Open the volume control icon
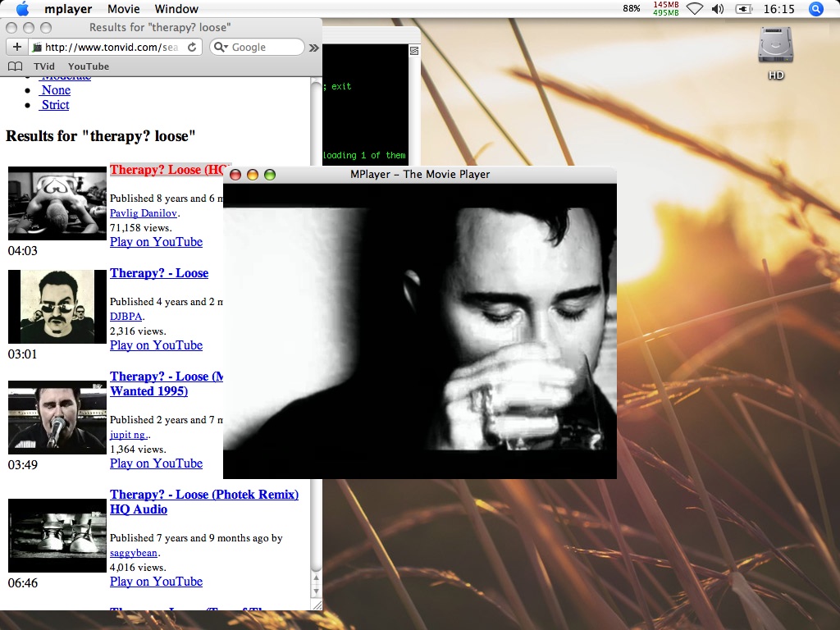 pyautogui.click(x=717, y=8)
